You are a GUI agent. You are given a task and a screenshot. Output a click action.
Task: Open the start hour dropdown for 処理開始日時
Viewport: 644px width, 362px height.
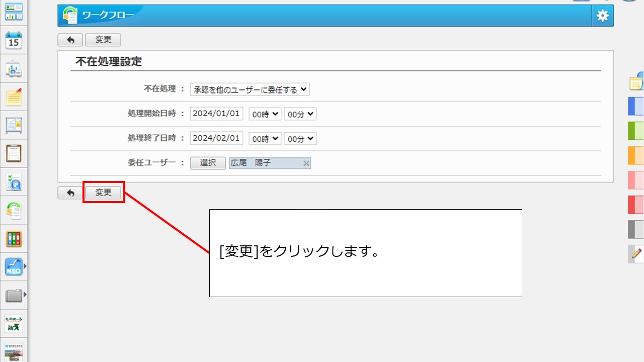(265, 114)
